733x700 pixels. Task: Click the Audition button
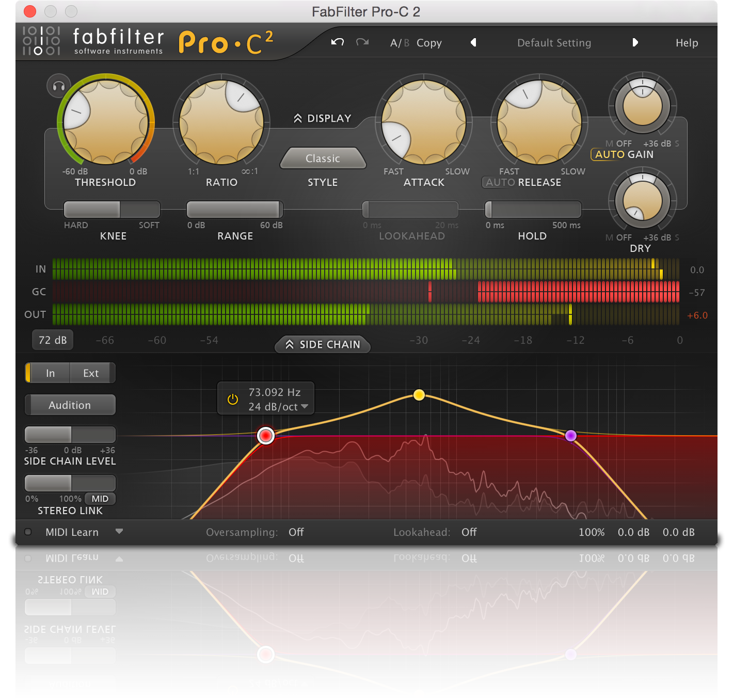pyautogui.click(x=70, y=405)
